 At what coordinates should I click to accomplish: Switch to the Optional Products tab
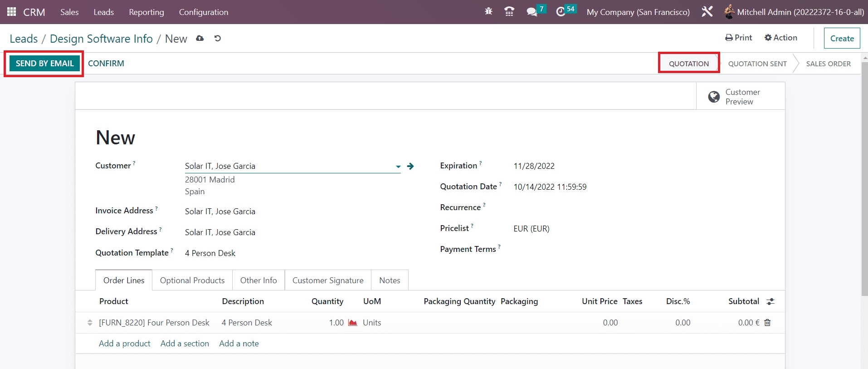coord(192,280)
